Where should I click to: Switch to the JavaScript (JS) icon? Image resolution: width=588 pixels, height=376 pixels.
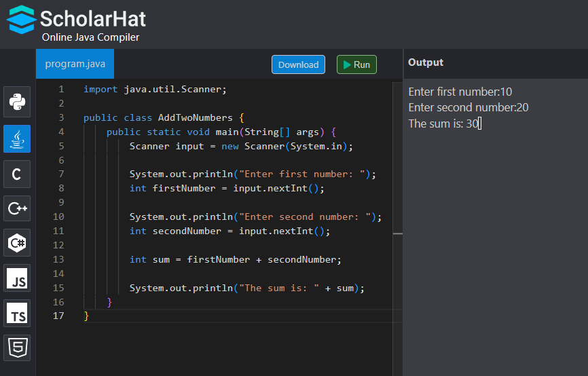coord(17,278)
